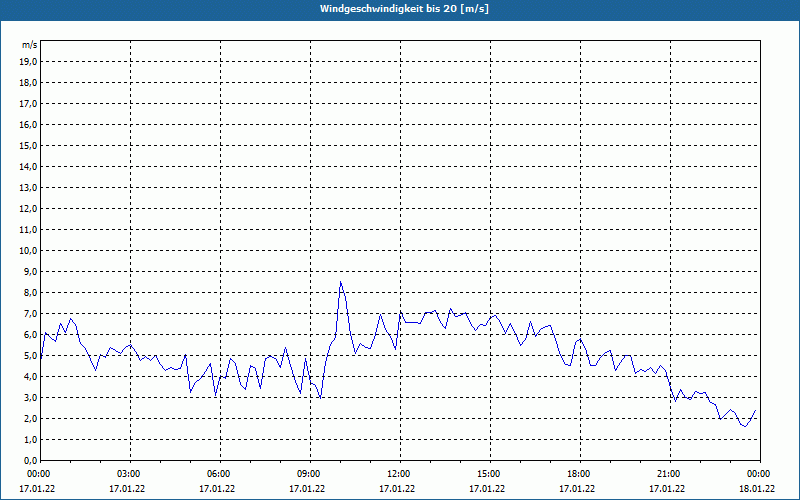Click the "17.01.22" date under 18:00

(x=577, y=489)
